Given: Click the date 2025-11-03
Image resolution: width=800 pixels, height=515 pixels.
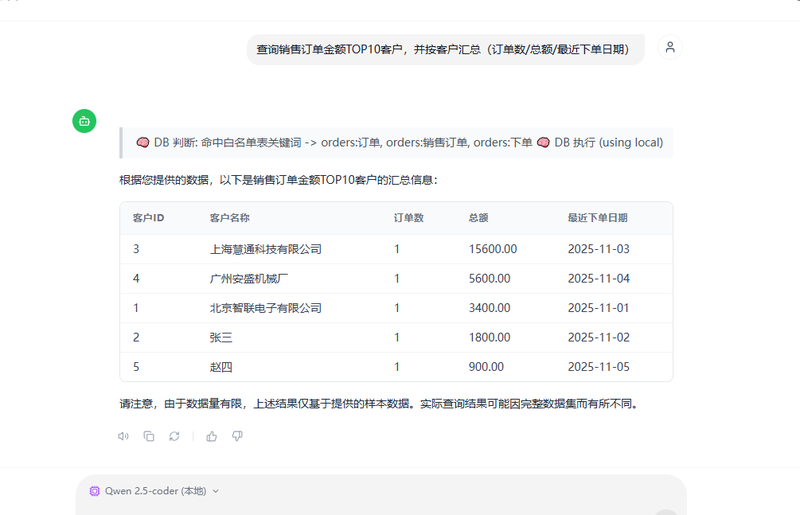Looking at the screenshot, I should click(598, 249).
